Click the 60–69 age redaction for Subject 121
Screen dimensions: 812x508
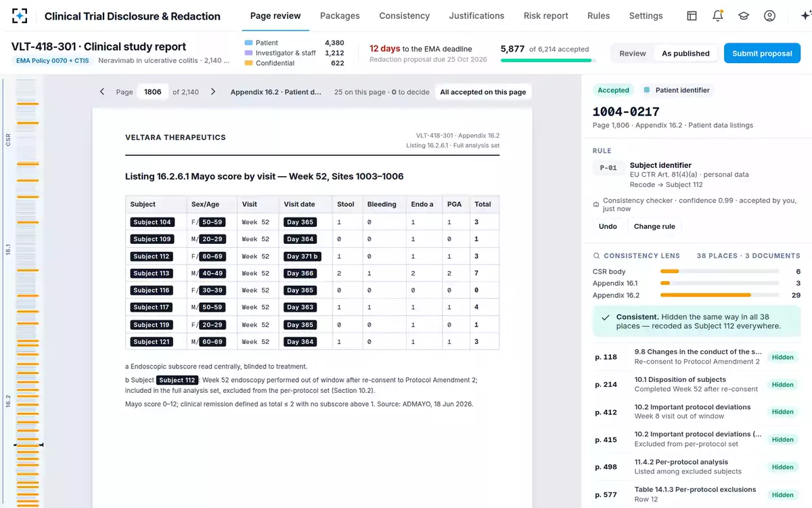point(212,342)
